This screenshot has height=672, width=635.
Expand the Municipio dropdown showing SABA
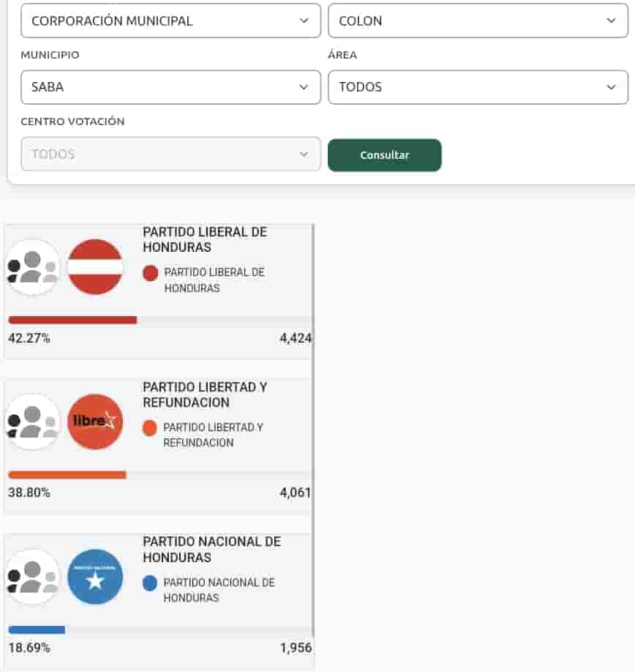click(x=170, y=87)
